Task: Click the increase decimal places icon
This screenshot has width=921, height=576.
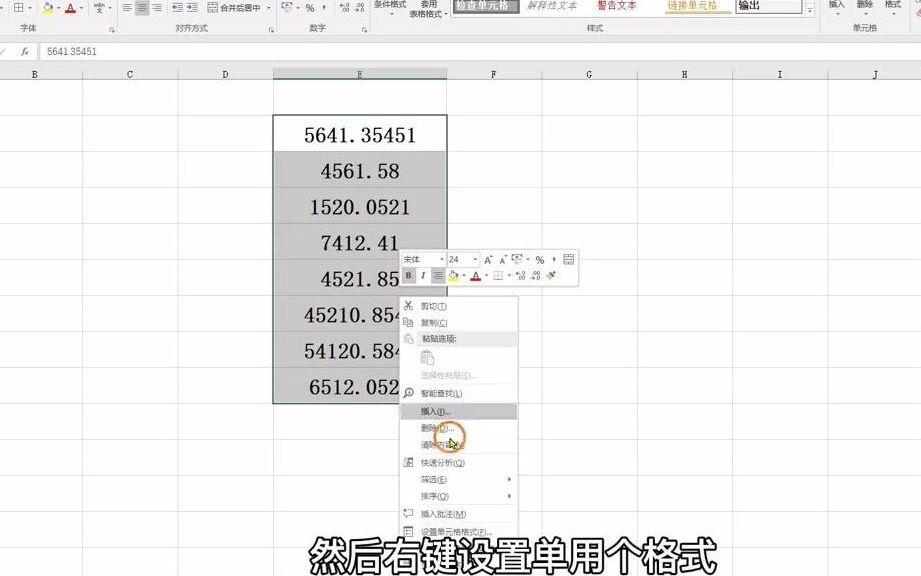Action: [x=342, y=7]
